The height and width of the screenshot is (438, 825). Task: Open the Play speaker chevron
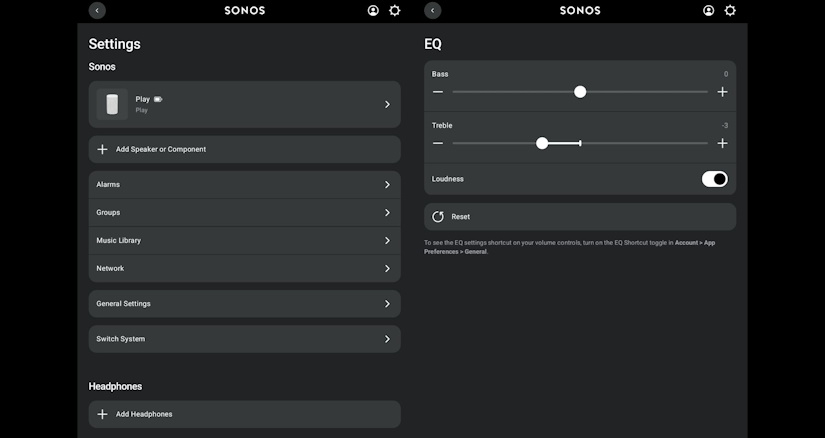[387, 104]
